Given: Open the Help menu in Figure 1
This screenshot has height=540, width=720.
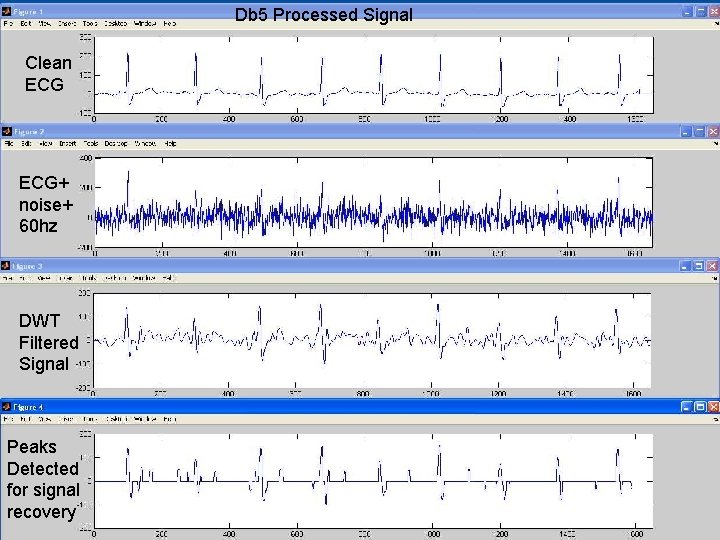Looking at the screenshot, I should (170, 23).
